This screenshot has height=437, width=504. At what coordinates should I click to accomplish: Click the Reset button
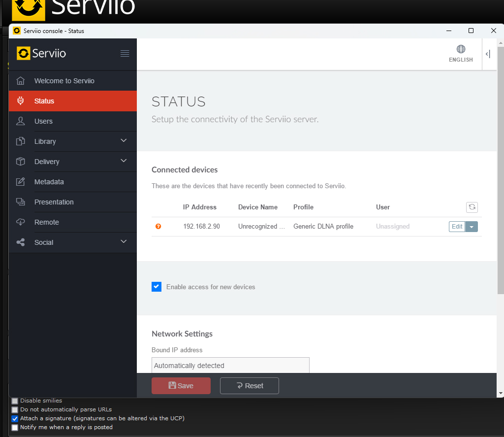(249, 386)
